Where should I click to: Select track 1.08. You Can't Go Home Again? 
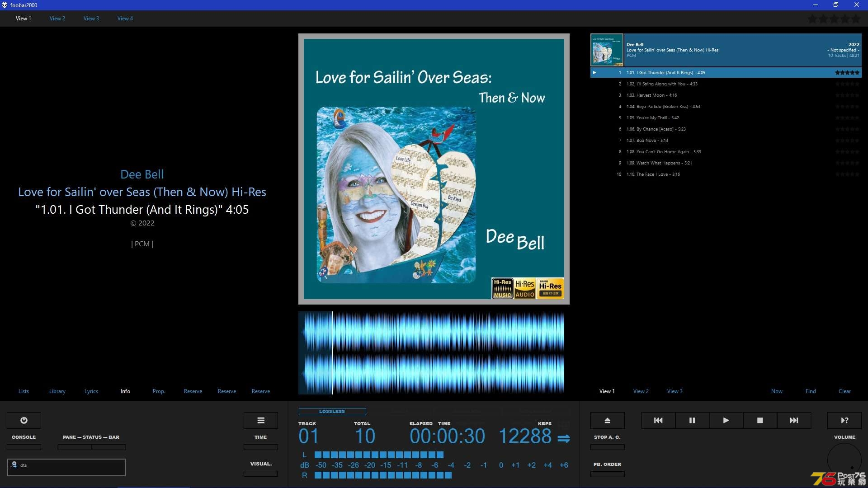pyautogui.click(x=726, y=152)
